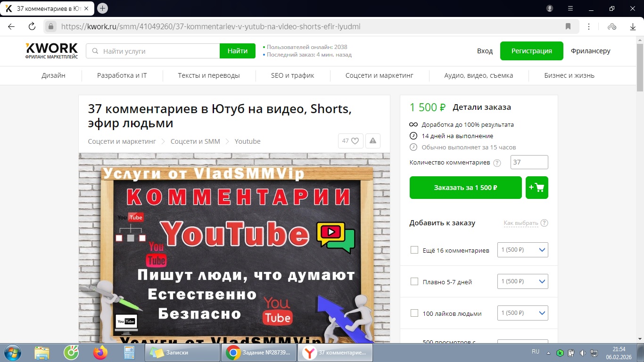
Task: Expand quantity dropdown for 'Плавно 5-7 дней'
Action: pos(523,281)
